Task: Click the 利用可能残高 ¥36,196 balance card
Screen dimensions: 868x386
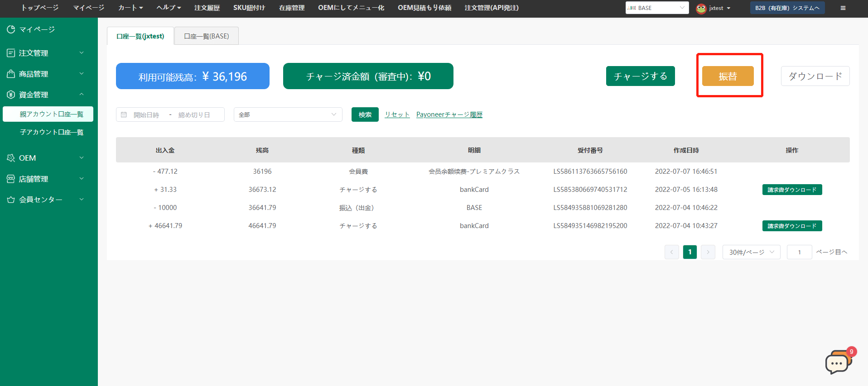Action: pyautogui.click(x=193, y=76)
